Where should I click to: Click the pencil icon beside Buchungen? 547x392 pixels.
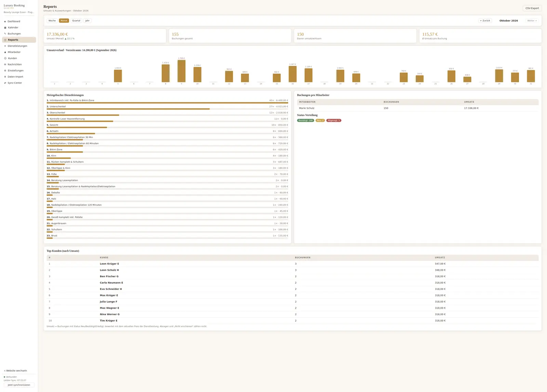5,34
